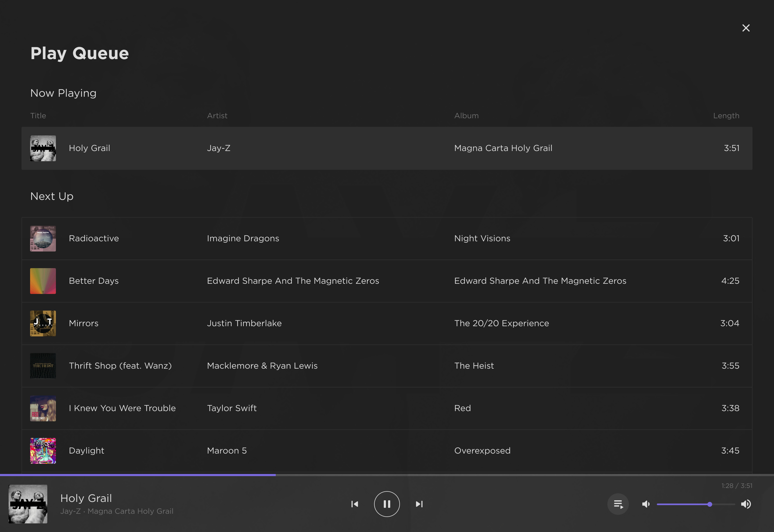Close the Play Queue panel
The width and height of the screenshot is (774, 532).
(x=746, y=28)
